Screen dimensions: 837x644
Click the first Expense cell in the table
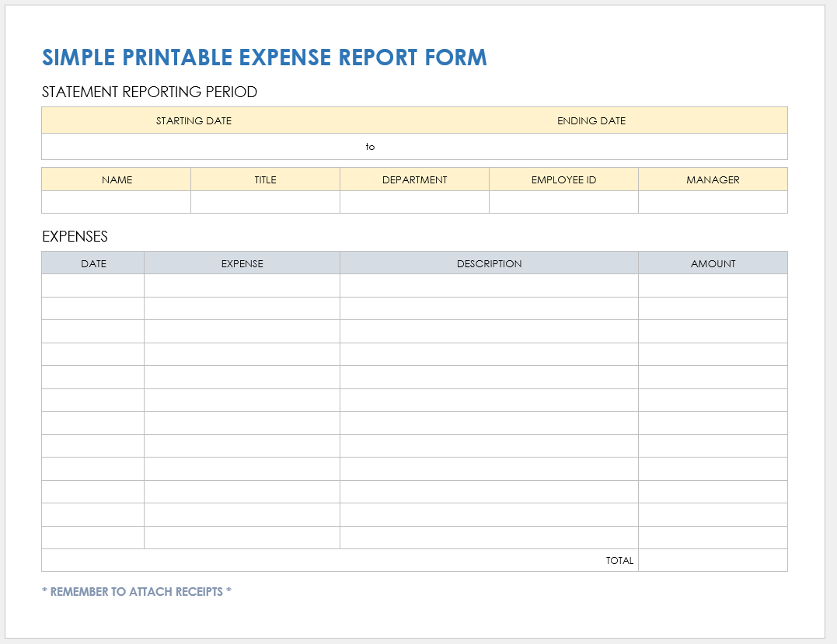click(x=241, y=285)
